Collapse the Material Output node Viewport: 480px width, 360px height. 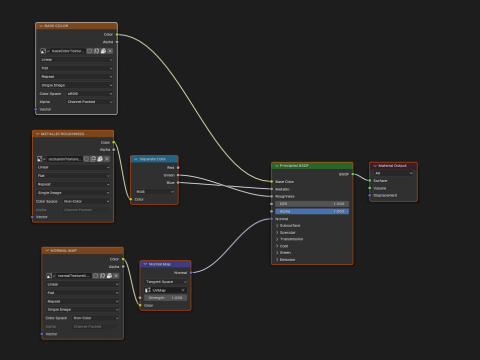click(x=375, y=166)
